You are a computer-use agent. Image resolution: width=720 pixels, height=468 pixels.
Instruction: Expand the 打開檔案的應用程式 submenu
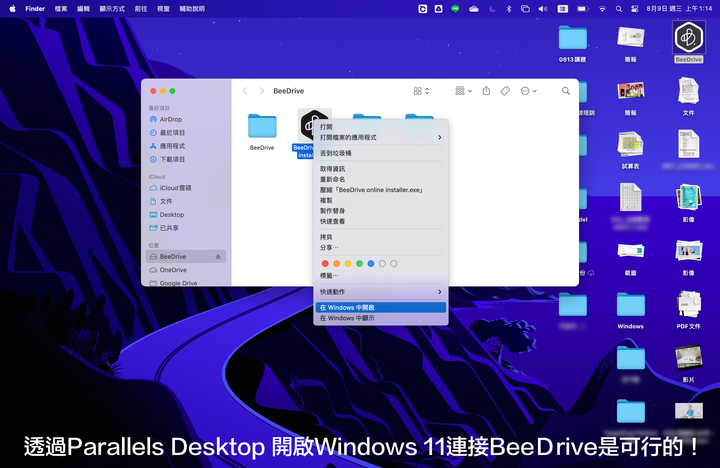click(x=380, y=137)
